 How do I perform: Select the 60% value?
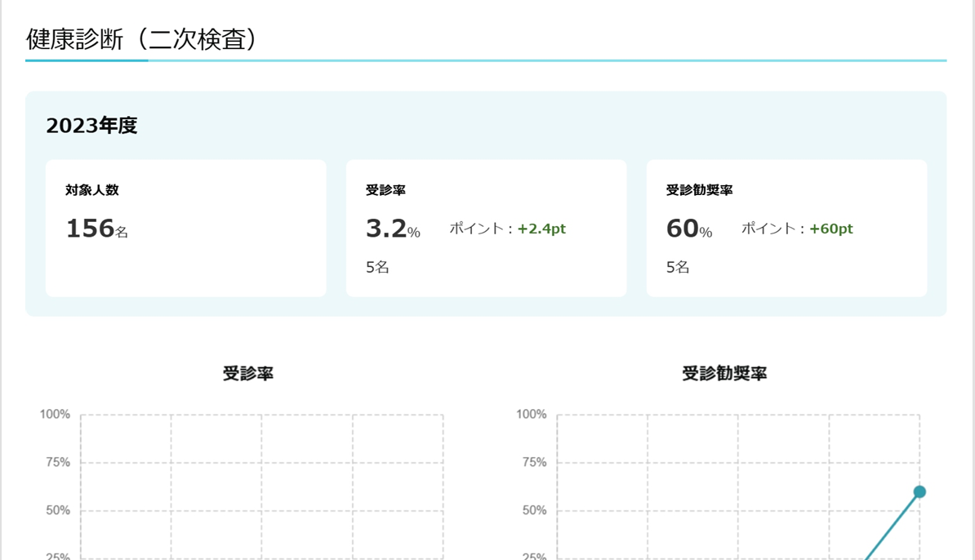pos(689,229)
